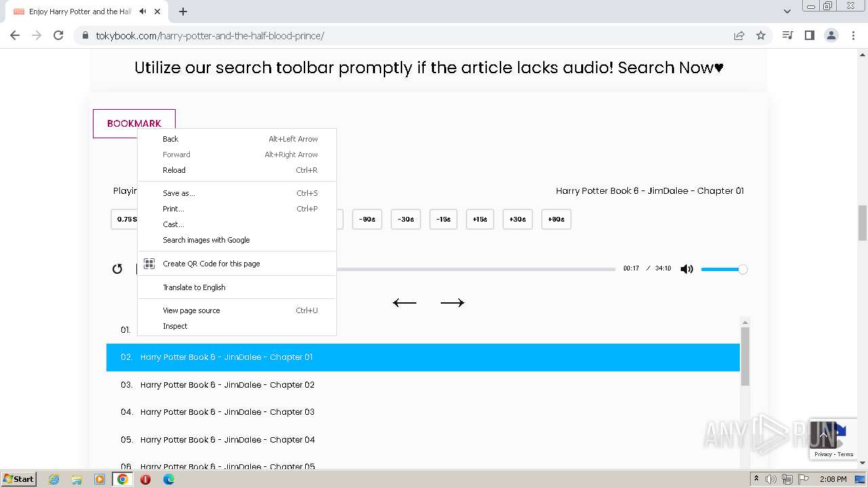This screenshot has width=868, height=488.
Task: Click system tray network icon
Action: [787, 479]
